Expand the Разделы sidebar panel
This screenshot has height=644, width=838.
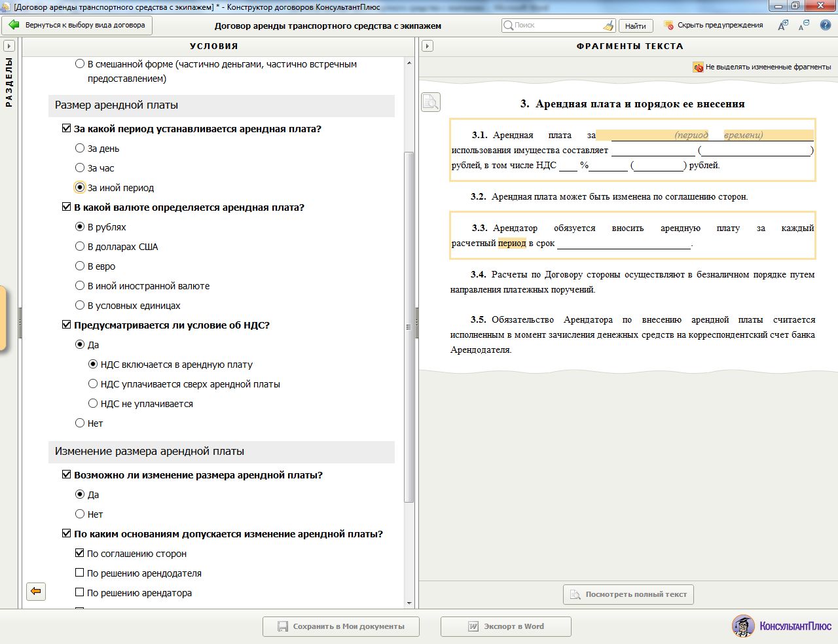click(x=9, y=46)
